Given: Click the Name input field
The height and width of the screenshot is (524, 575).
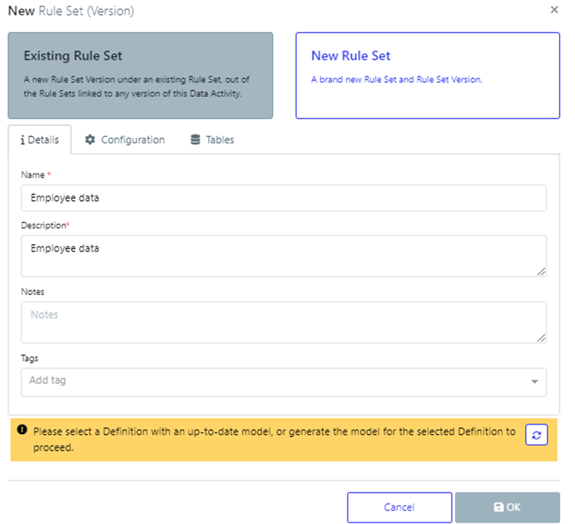Looking at the screenshot, I should [283, 198].
